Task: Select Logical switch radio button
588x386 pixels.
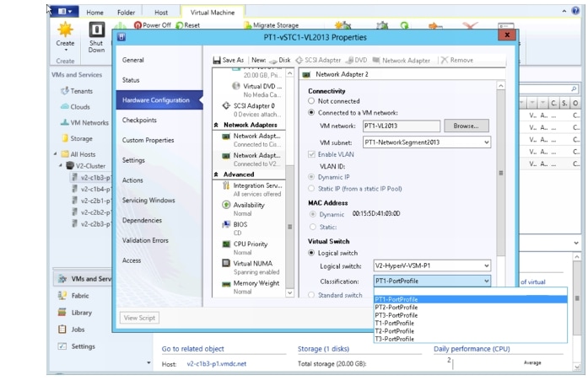Action: (311, 253)
